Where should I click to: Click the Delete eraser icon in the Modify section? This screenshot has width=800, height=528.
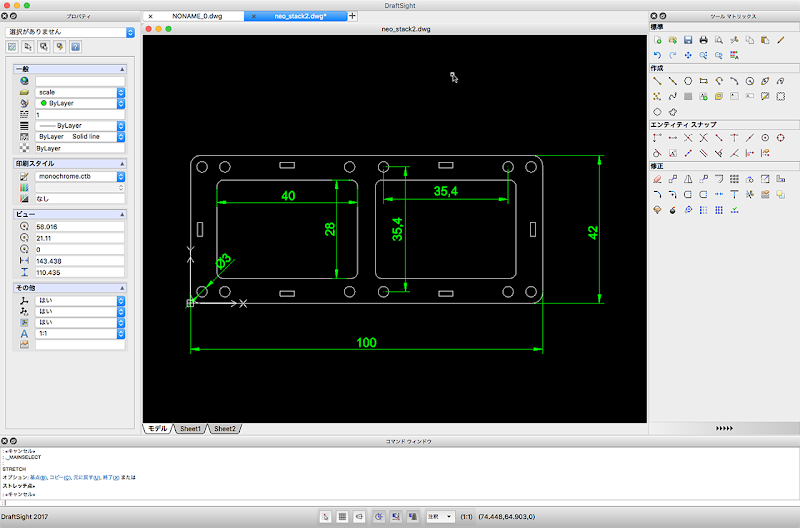point(657,179)
